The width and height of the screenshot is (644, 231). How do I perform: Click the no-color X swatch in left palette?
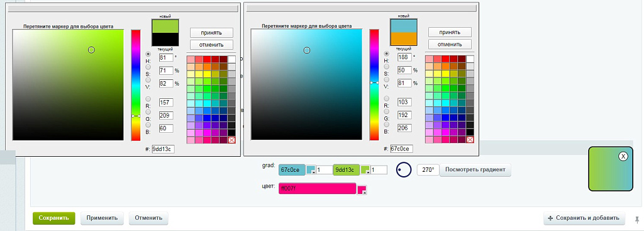[x=231, y=140]
